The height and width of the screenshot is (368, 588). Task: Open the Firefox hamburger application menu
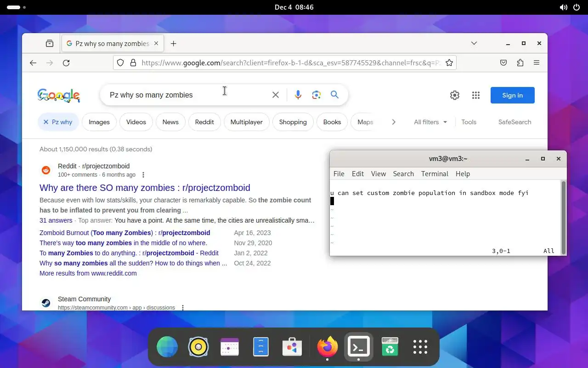coord(537,63)
